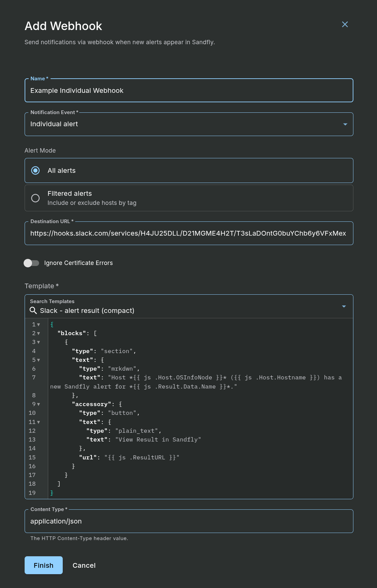Select the All alerts radio button
The width and height of the screenshot is (377, 588).
(35, 170)
